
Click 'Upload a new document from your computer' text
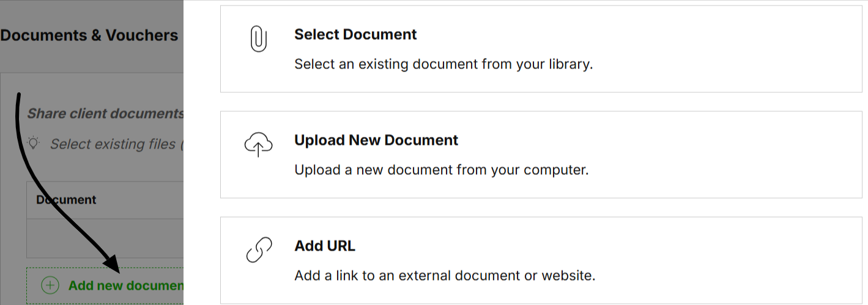(x=441, y=170)
